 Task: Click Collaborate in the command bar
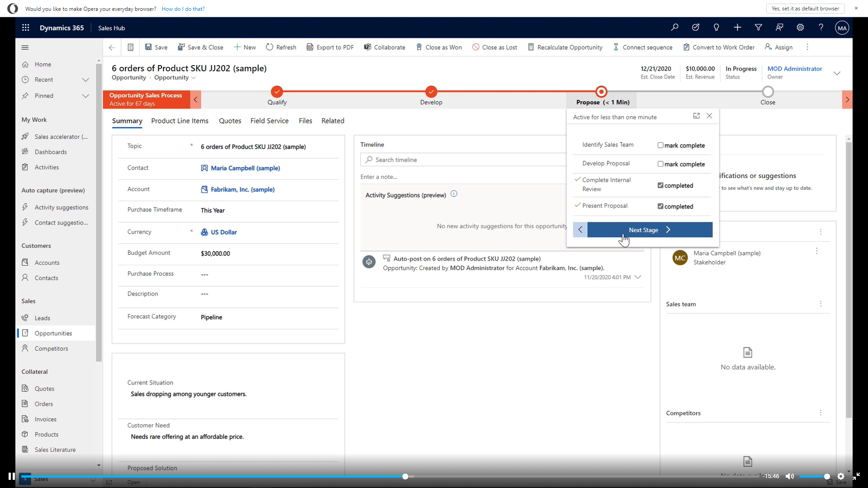point(385,47)
